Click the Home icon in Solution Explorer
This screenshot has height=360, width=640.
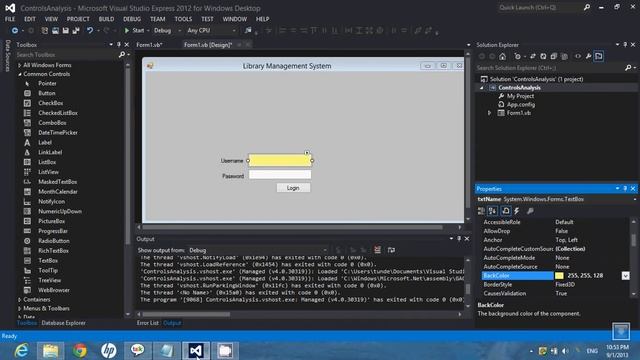(x=502, y=56)
